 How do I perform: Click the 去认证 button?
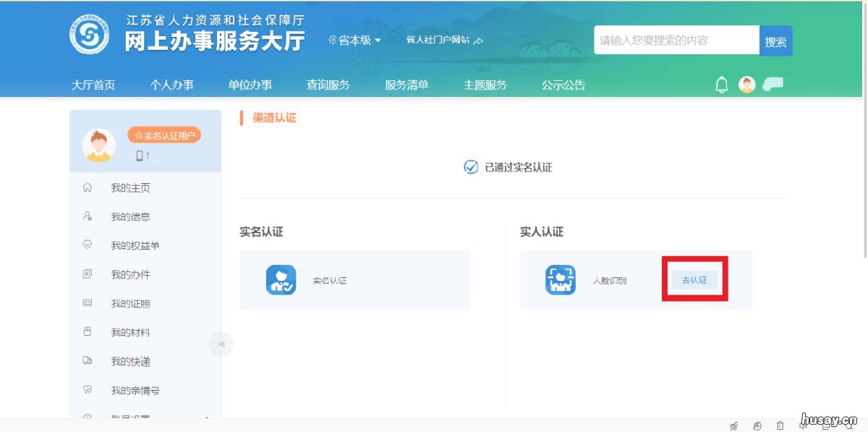694,280
